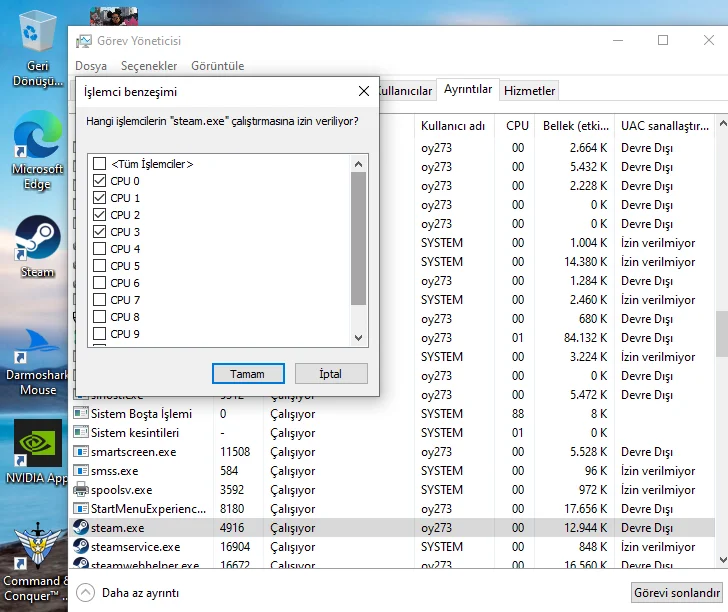Click the memory value 84.132 K
The height and width of the screenshot is (612, 728).
point(585,338)
